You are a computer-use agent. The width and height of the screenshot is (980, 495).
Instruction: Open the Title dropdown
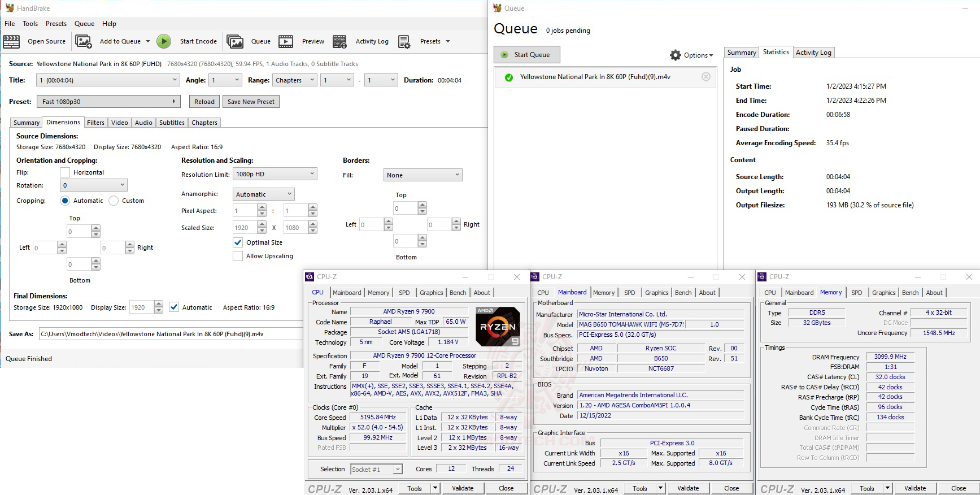[108, 80]
